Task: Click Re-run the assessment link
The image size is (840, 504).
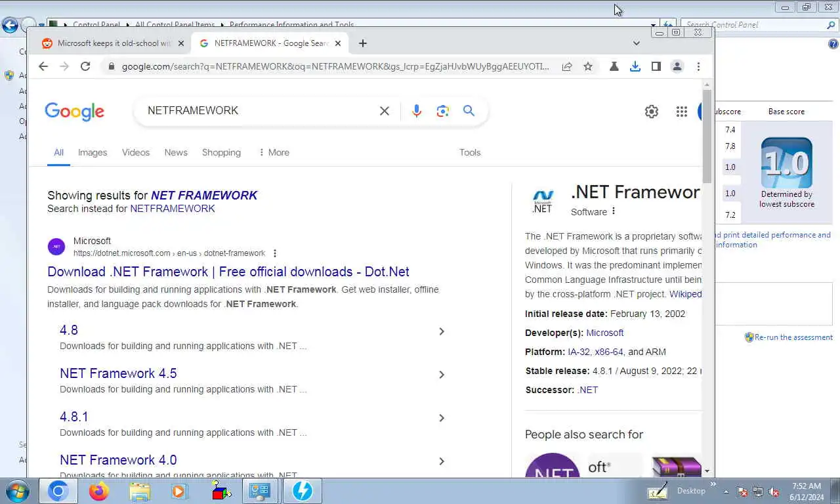Action: coord(793,337)
